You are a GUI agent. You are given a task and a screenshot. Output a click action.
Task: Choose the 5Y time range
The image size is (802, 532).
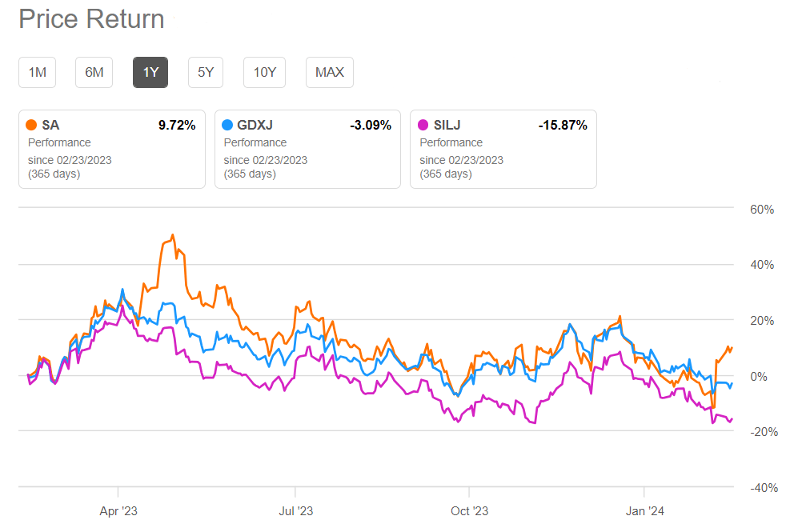pyautogui.click(x=206, y=73)
